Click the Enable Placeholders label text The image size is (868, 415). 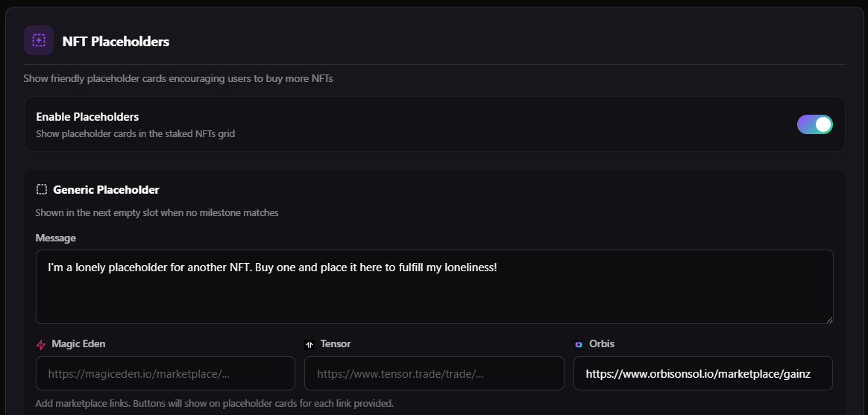point(87,117)
